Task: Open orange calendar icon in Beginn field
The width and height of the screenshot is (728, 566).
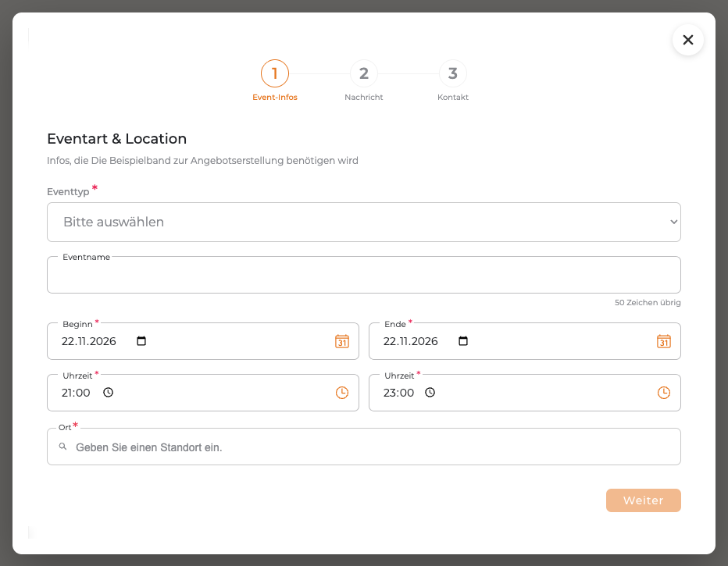Action: click(341, 341)
